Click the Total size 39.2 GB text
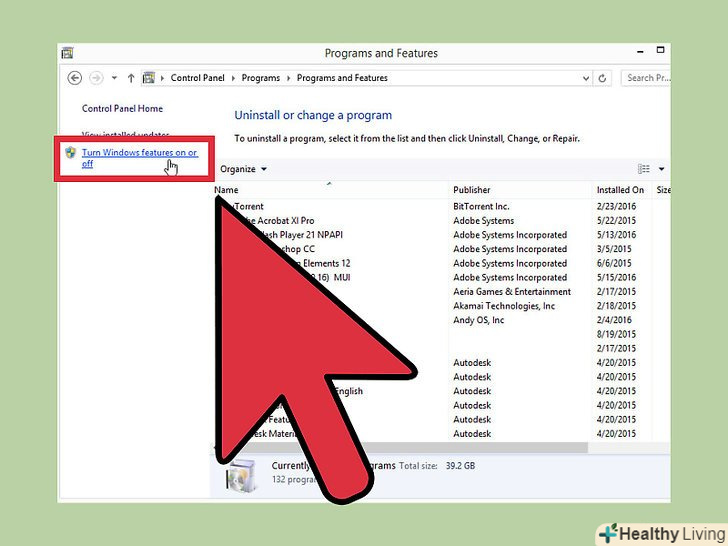Screen dimensions: 728x546 pos(436,466)
